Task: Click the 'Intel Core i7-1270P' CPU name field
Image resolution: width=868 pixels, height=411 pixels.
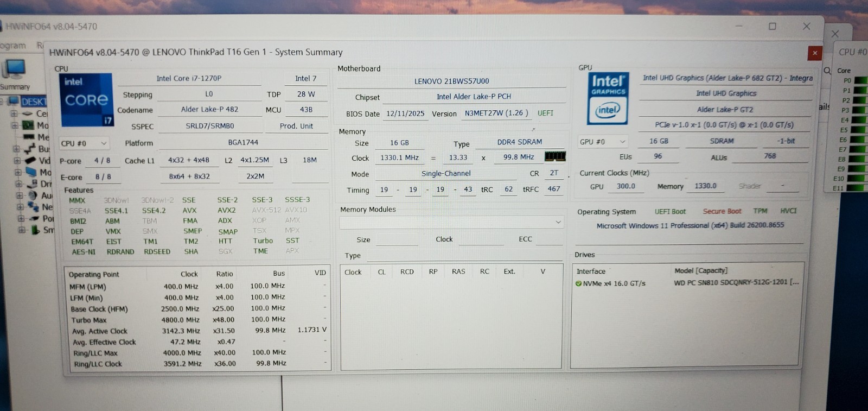Action: pyautogui.click(x=189, y=79)
